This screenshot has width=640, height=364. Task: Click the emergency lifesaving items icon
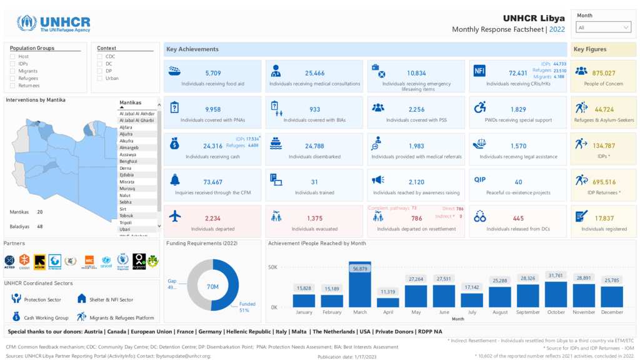click(378, 71)
